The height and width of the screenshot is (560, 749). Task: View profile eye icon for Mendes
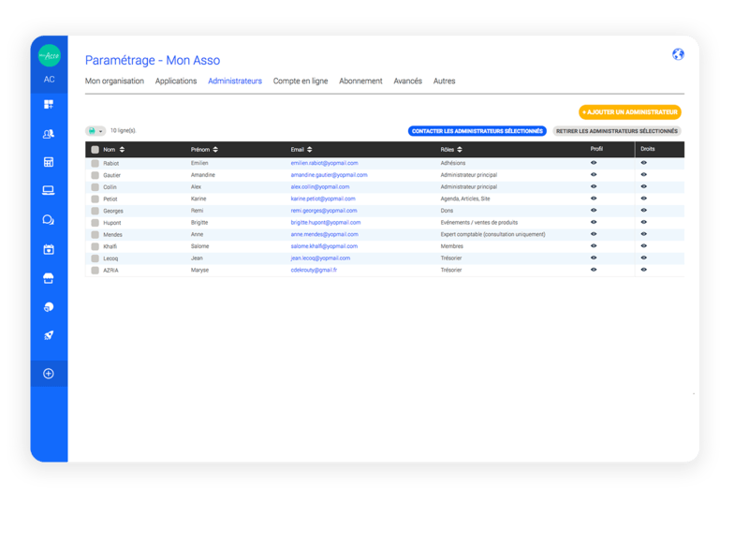coord(594,234)
